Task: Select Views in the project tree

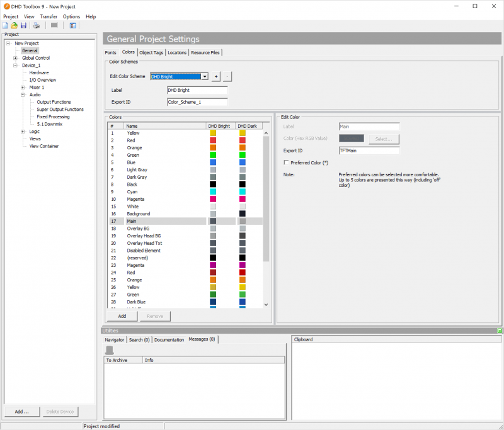Action: 35,139
